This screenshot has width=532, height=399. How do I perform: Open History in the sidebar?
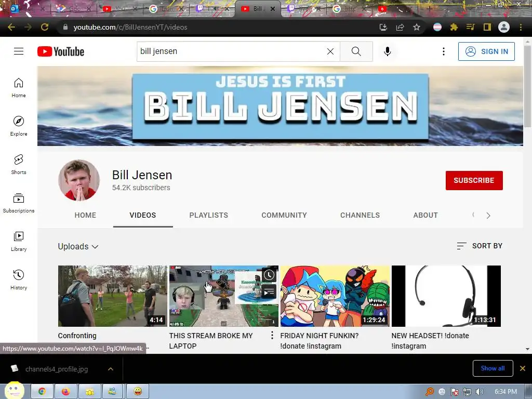tap(19, 280)
